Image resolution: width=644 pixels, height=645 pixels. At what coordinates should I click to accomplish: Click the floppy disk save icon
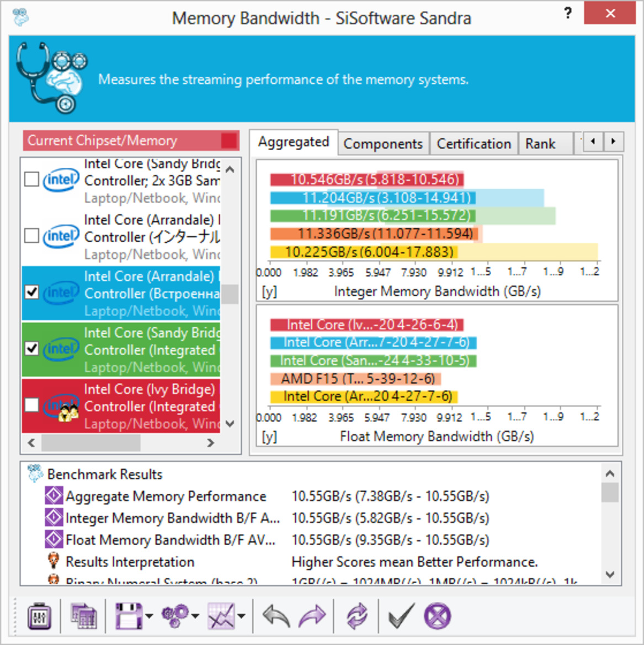129,616
